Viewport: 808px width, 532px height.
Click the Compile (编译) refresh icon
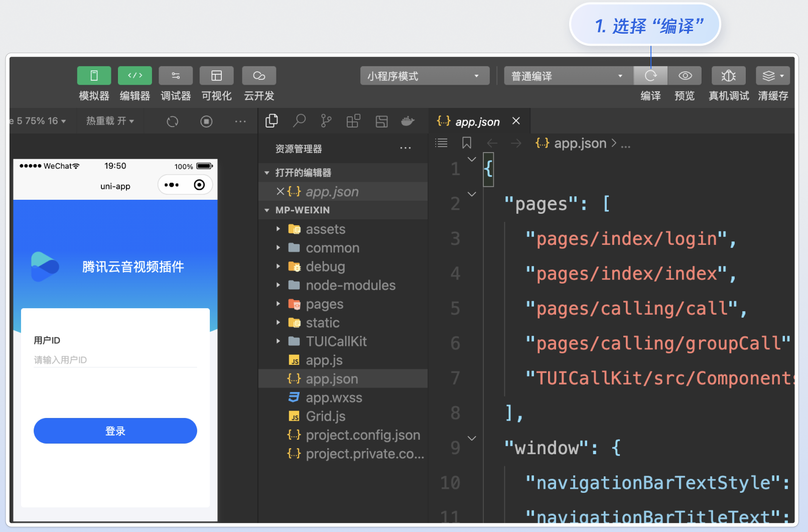tap(650, 76)
